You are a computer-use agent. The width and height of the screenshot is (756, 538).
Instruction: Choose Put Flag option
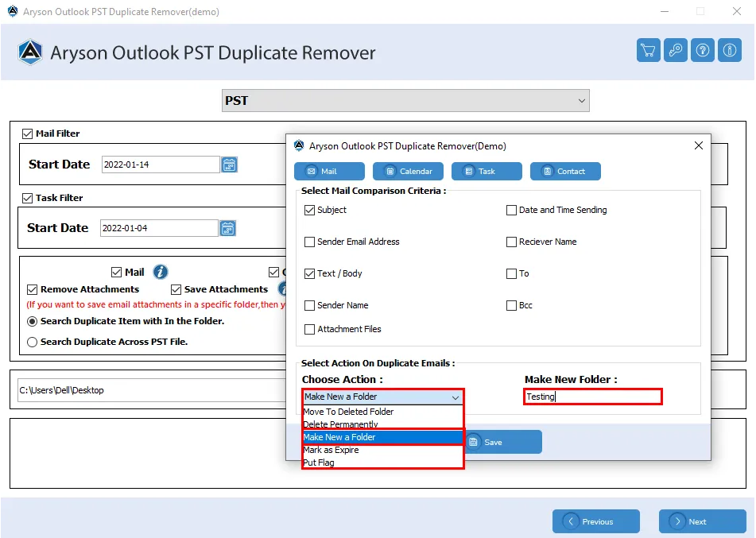pyautogui.click(x=383, y=463)
